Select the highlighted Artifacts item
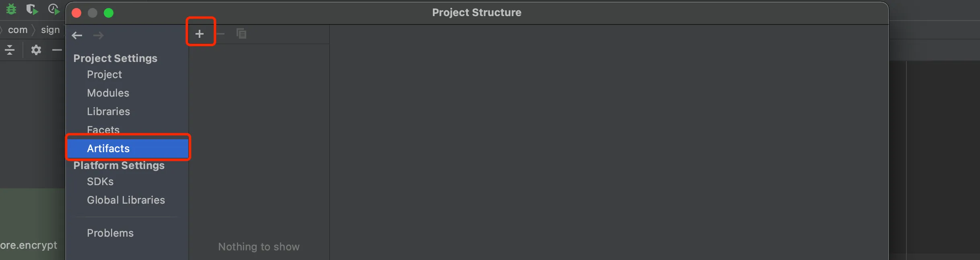Screen dimensions: 980x260 click(128, 148)
